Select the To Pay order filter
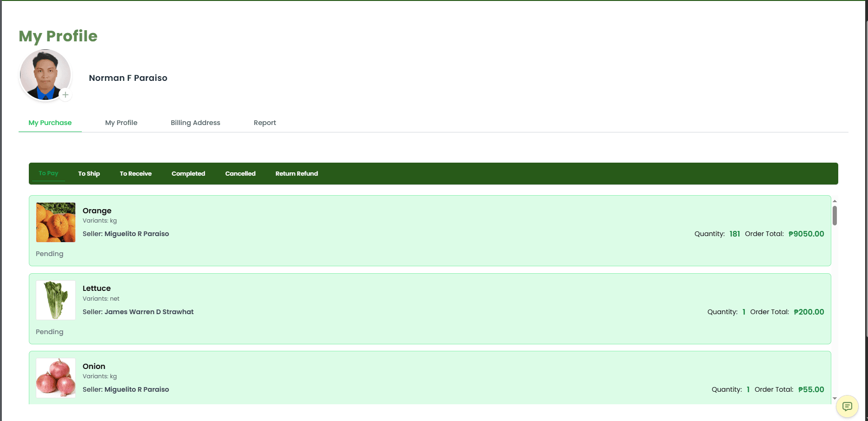868x421 pixels. (48, 173)
